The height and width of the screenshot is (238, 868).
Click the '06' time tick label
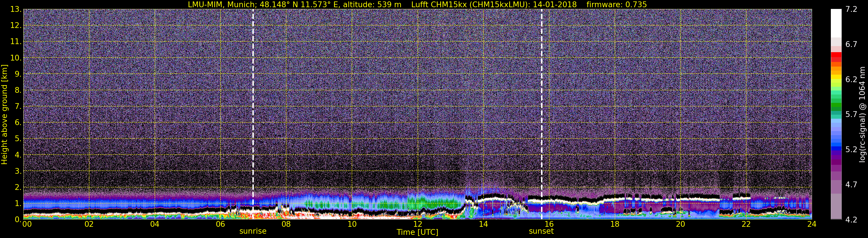[x=220, y=224]
